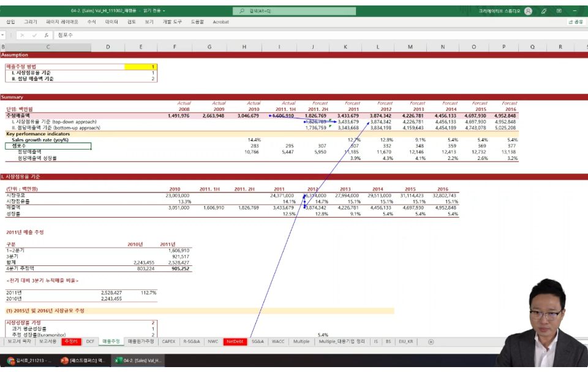The height and width of the screenshot is (372, 588).
Task: Switch to the 매출원가추정 sheet tab
Action: [141, 341]
